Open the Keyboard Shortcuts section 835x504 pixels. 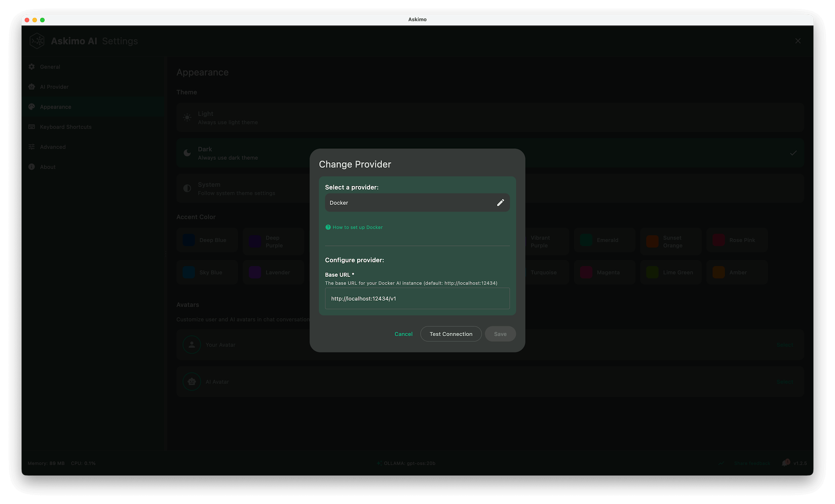point(65,127)
